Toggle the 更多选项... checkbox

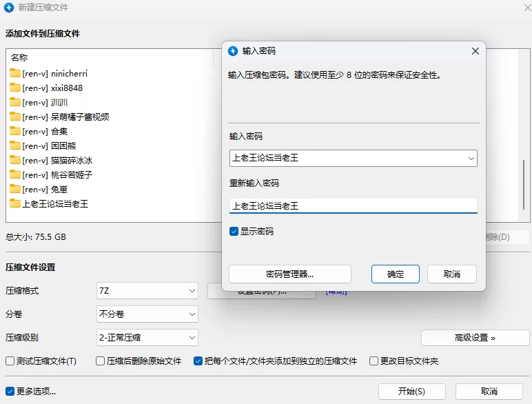point(10,391)
